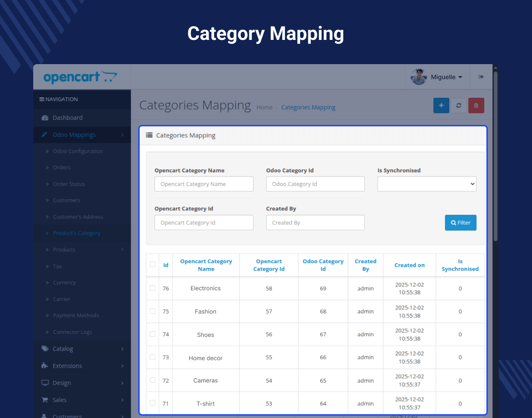
Task: Check the Fashion row checkbox
Action: (152, 311)
